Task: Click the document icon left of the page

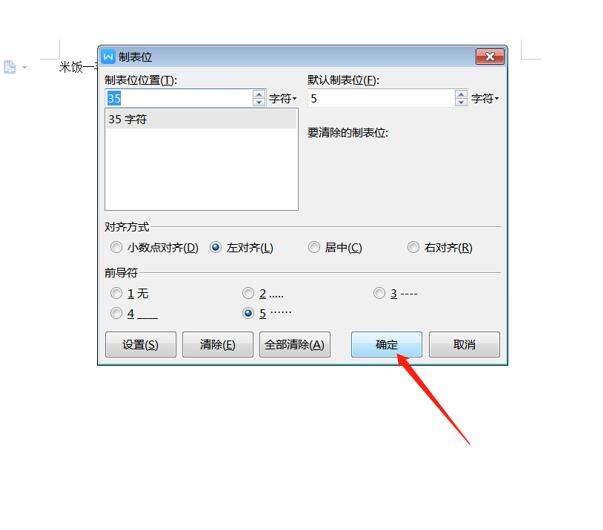Action: 10,67
